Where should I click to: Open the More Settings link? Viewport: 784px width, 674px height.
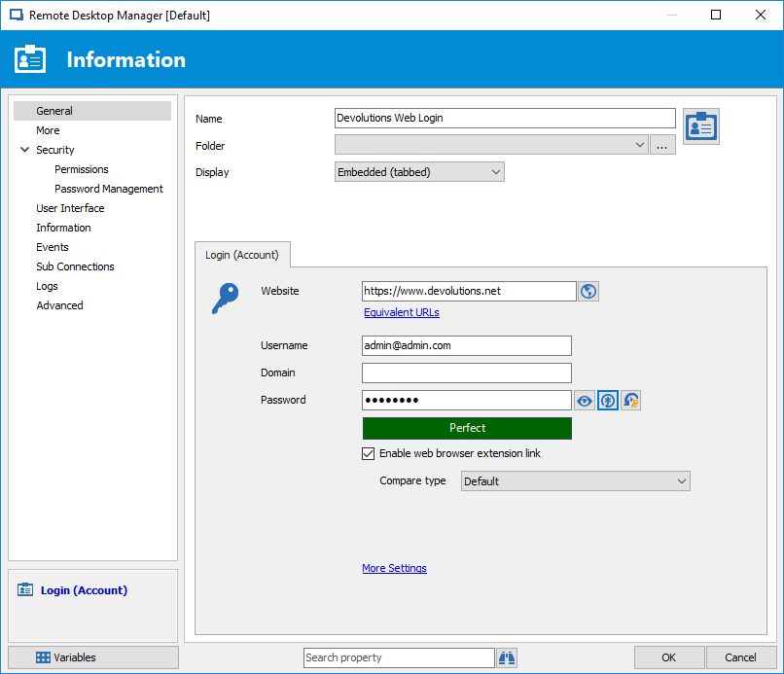(x=394, y=568)
